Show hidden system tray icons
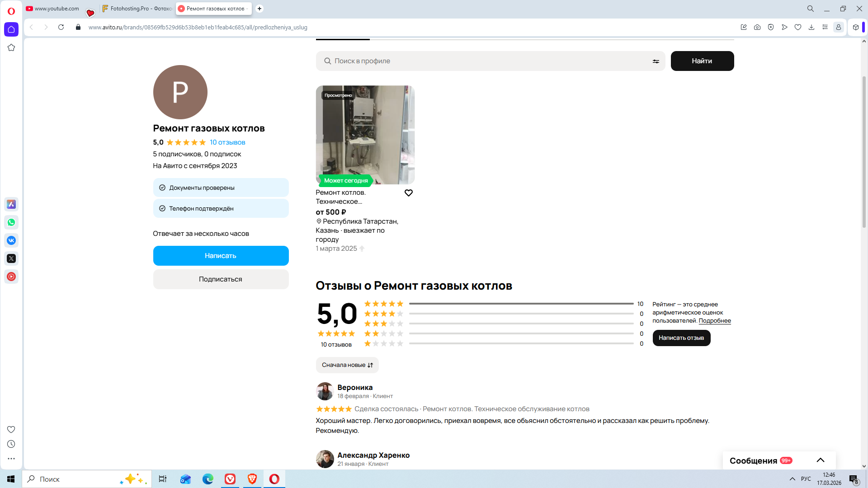868x488 pixels. 792,479
